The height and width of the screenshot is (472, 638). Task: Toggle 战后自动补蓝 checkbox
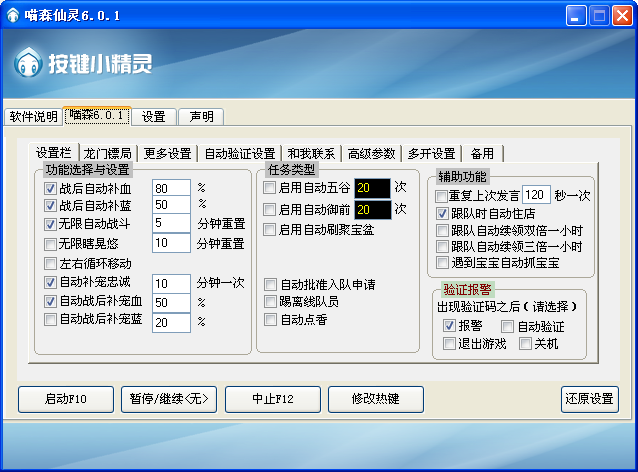(50, 205)
